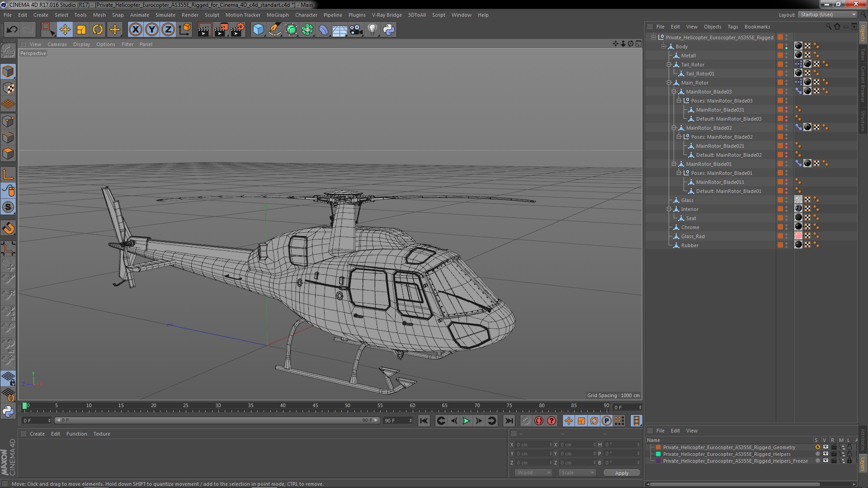Image resolution: width=868 pixels, height=488 pixels.
Task: Toggle X-axis lock button
Action: (135, 30)
